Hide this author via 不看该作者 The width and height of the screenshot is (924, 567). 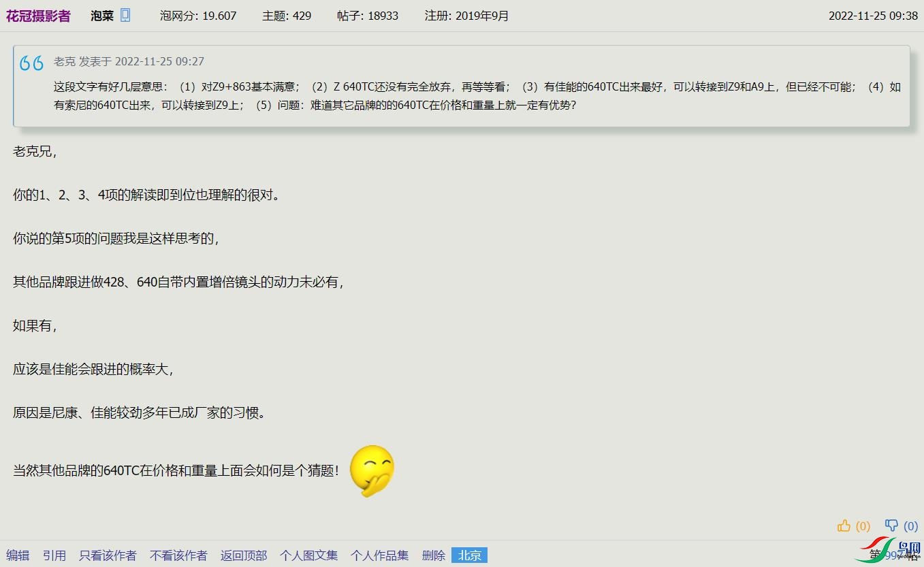tap(178, 555)
